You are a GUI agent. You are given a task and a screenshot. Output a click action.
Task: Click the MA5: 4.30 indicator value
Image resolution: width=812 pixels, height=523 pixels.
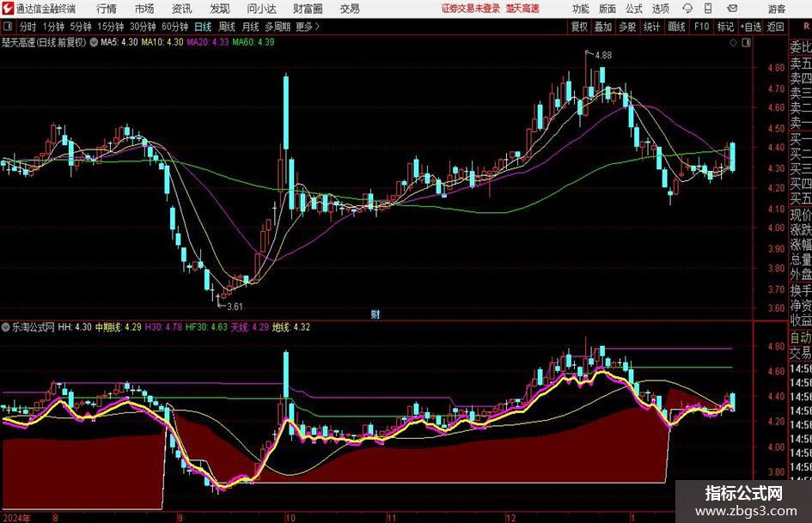click(119, 42)
